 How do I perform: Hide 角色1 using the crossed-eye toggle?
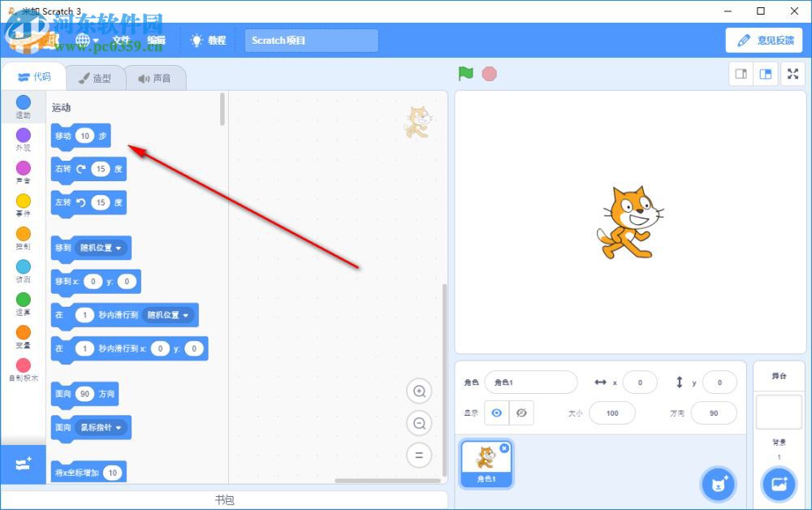pos(521,413)
